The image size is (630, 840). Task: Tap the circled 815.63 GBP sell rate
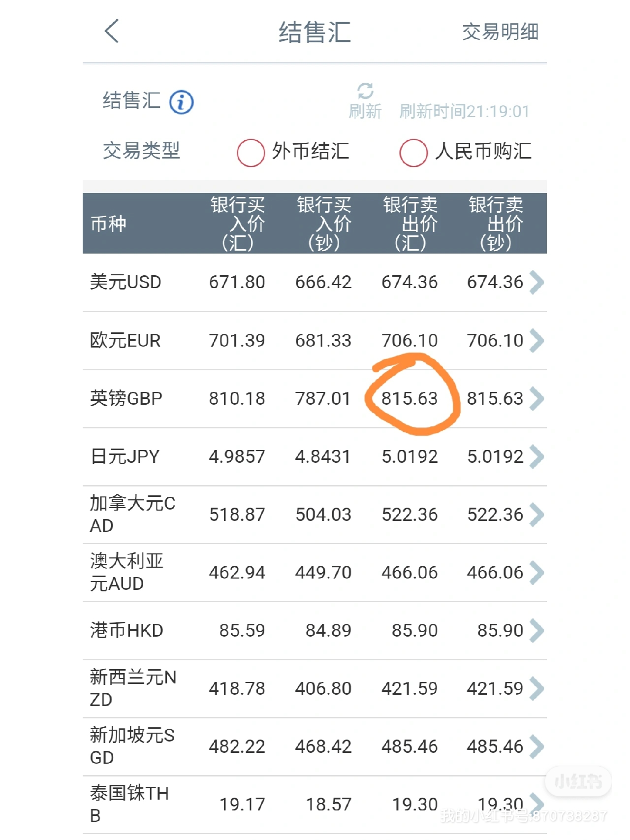(x=409, y=398)
